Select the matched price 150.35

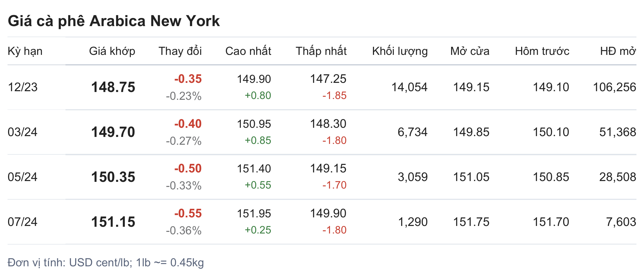click(x=113, y=177)
